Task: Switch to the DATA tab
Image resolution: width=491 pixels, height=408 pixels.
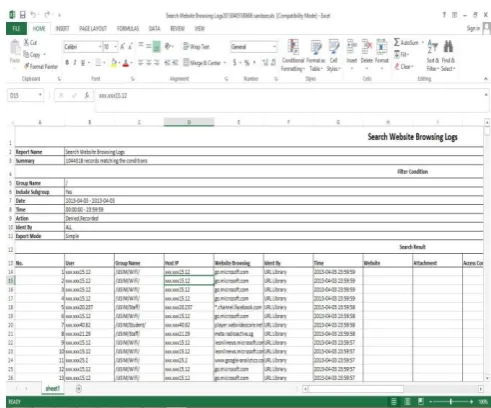Action: click(154, 29)
